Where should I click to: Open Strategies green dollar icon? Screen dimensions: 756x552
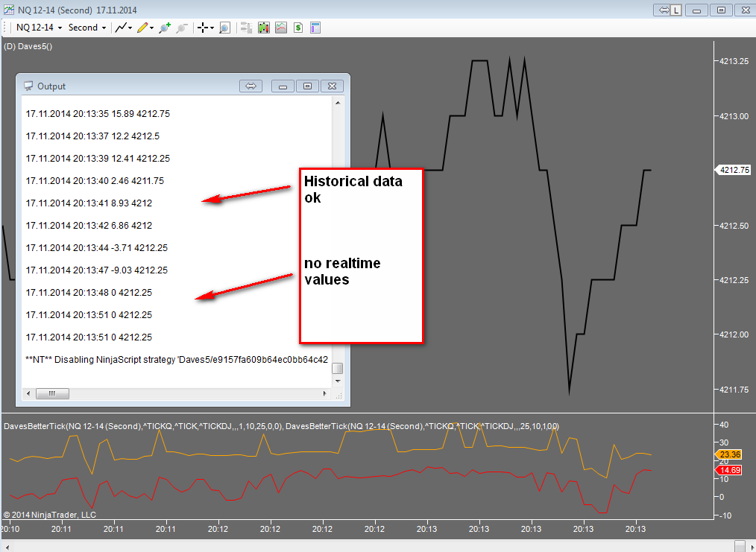tap(298, 28)
